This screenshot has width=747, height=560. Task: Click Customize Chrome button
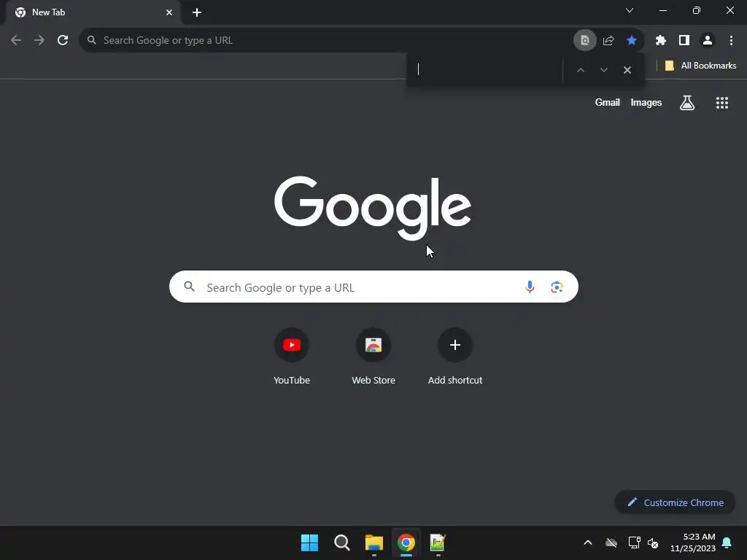point(675,502)
